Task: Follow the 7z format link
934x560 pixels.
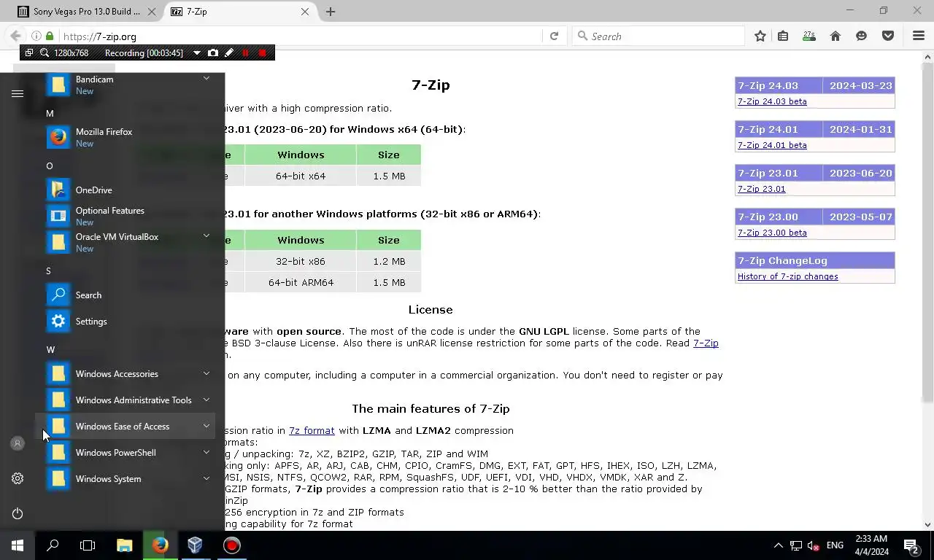Action: coord(312,430)
